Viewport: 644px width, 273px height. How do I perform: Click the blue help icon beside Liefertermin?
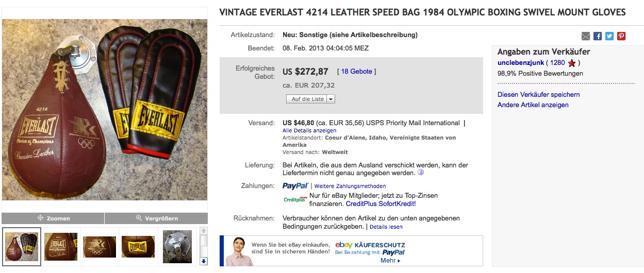[x=421, y=173]
